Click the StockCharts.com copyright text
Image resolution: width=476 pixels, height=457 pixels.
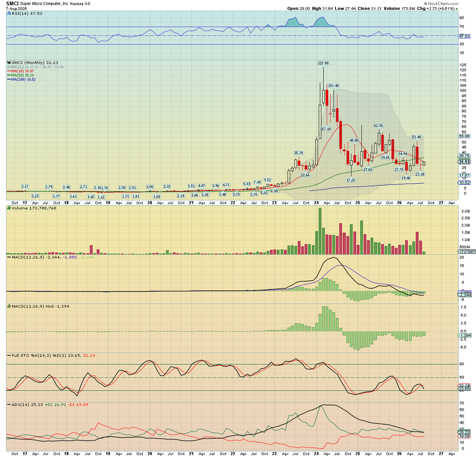[x=441, y=4]
